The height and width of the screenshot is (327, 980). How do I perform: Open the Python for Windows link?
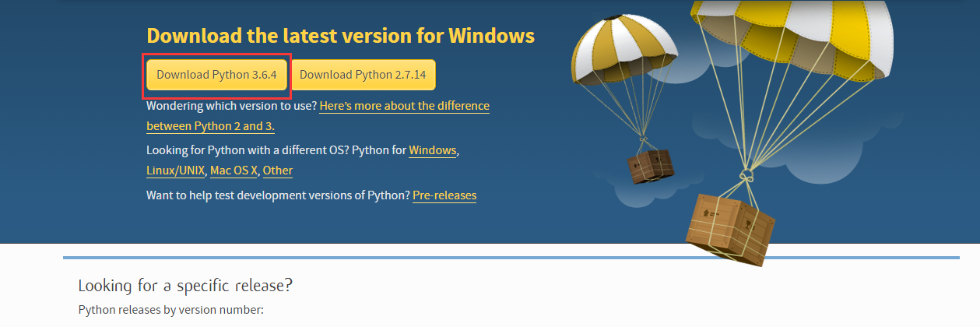coord(433,149)
